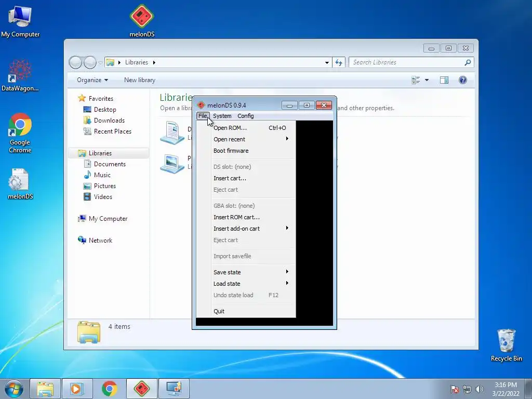
Task: Open the Config menu in melonDS
Action: click(x=246, y=116)
